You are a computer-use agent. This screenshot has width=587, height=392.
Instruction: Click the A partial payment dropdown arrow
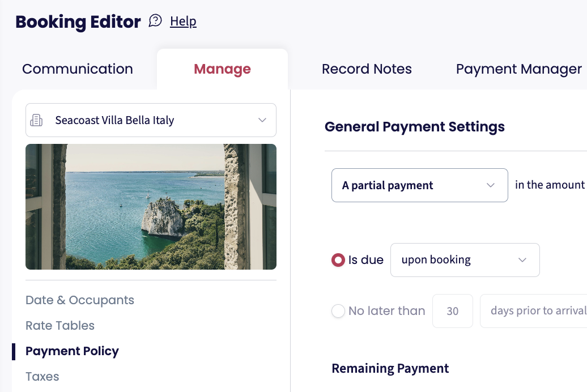coord(491,185)
